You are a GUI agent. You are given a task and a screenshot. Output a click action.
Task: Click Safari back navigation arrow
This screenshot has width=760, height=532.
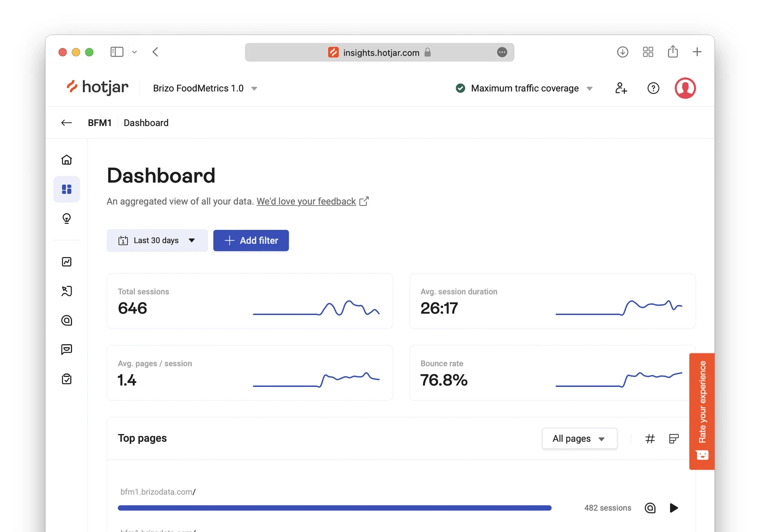pos(155,52)
